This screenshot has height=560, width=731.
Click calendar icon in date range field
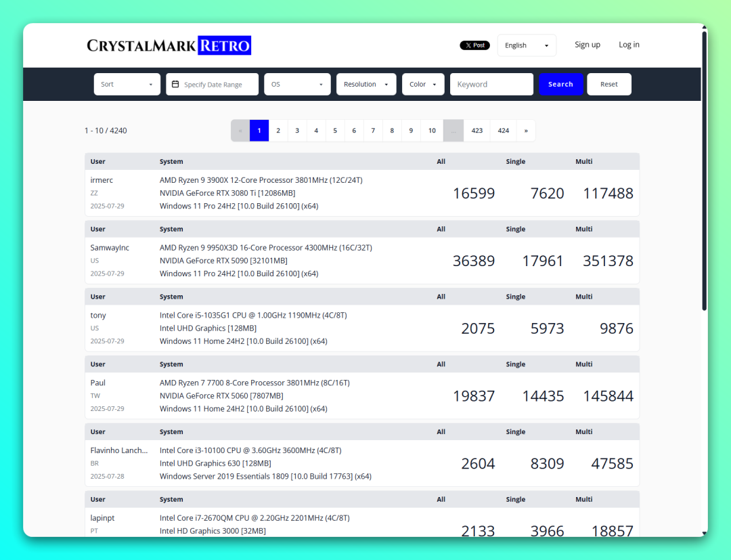175,84
